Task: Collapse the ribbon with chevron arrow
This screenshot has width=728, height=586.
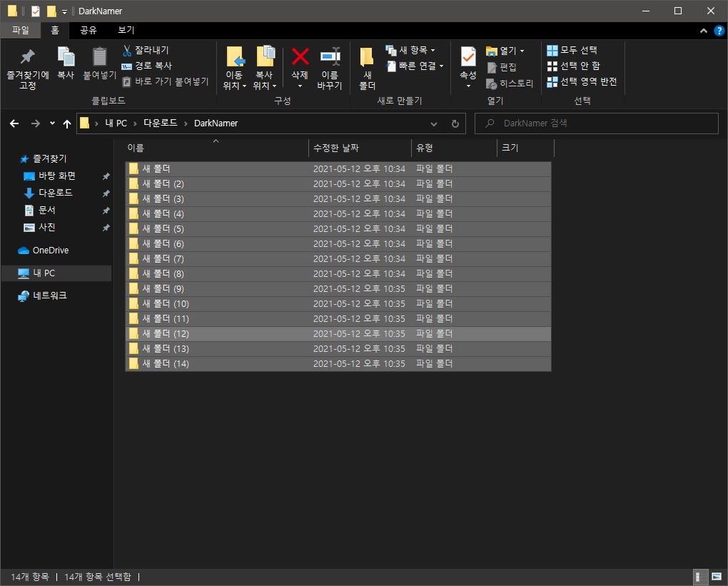Action: coord(704,31)
